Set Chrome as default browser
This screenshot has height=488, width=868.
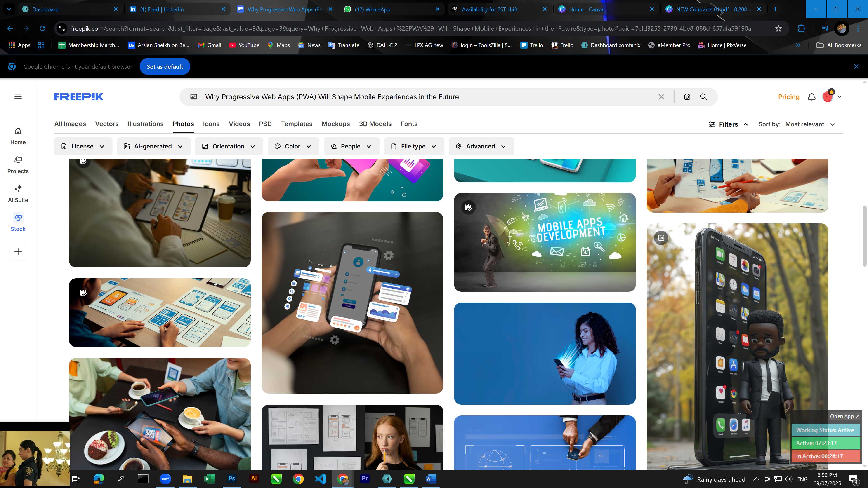(x=165, y=66)
